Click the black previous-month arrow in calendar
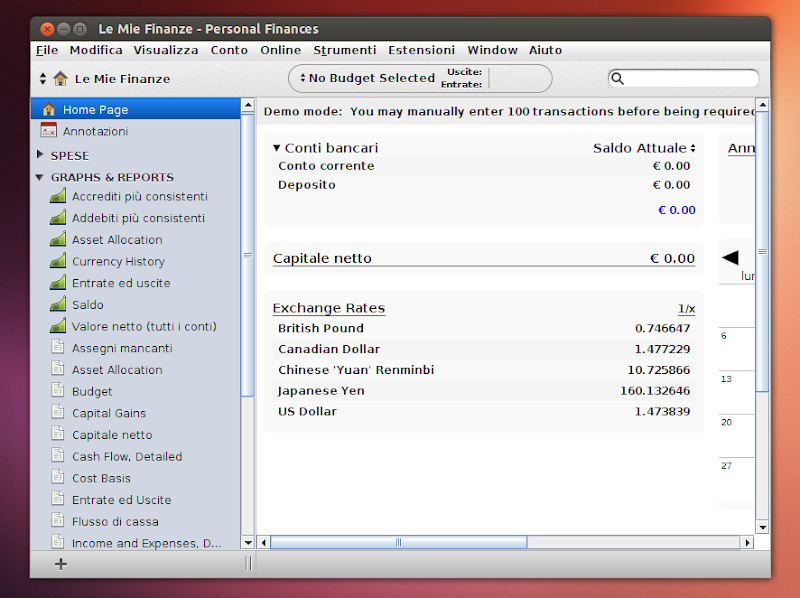 pos(731,257)
